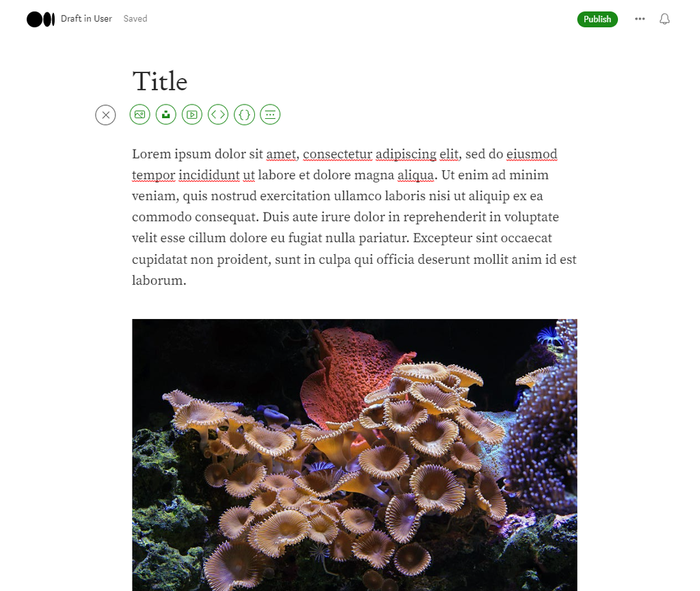Click the 'Saved' status text
The height and width of the screenshot is (591, 700).
click(135, 19)
